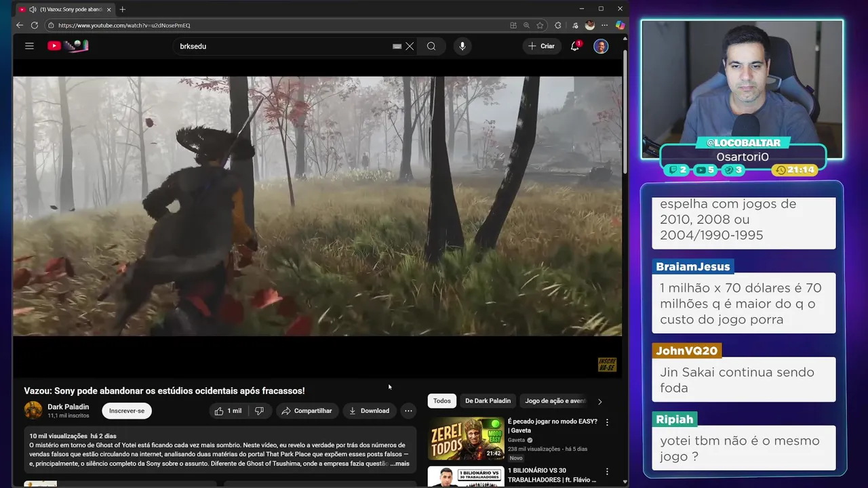The width and height of the screenshot is (868, 488).
Task: Click BraiamJesus username in the chat overlay
Action: point(693,266)
